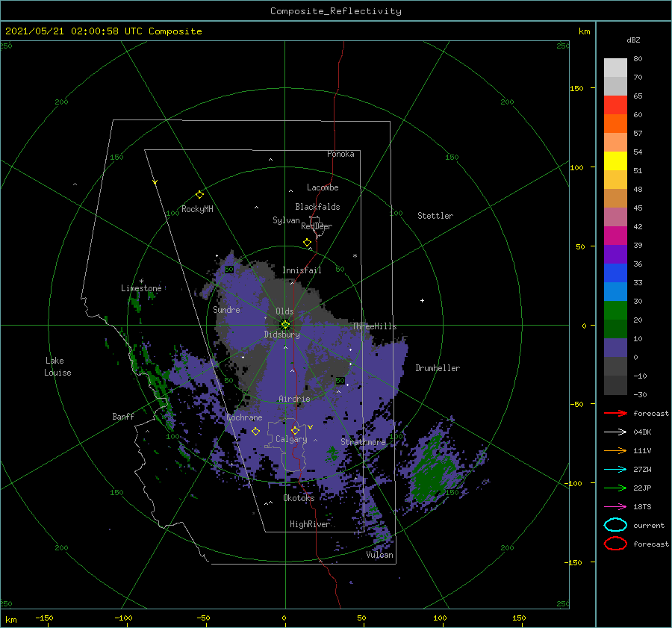Click the Vulcan town label

[x=380, y=555]
